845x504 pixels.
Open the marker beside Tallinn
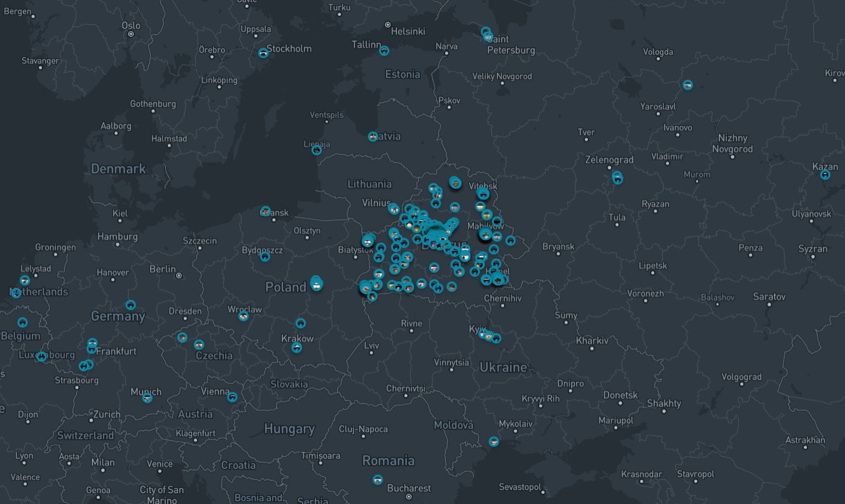[384, 50]
